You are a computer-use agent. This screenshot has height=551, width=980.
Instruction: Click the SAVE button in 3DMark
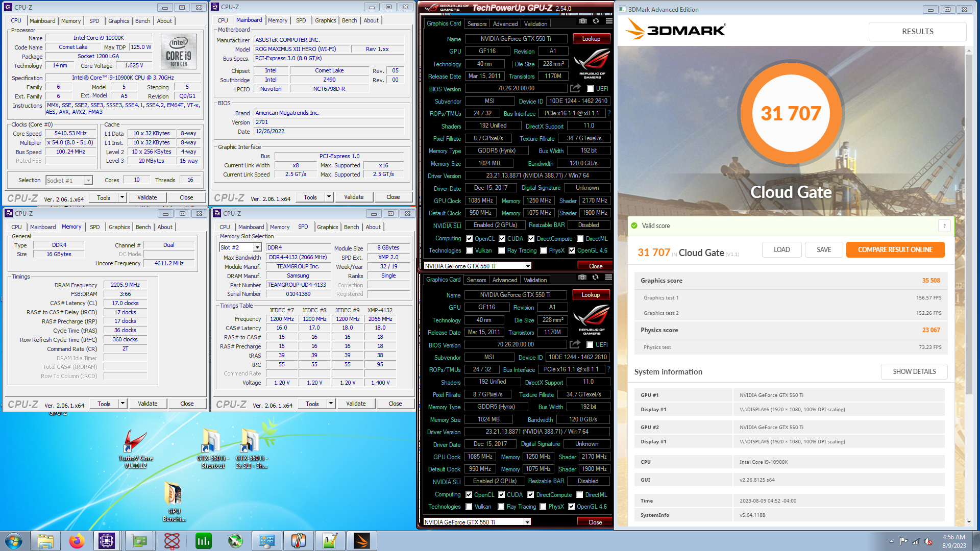pyautogui.click(x=824, y=249)
